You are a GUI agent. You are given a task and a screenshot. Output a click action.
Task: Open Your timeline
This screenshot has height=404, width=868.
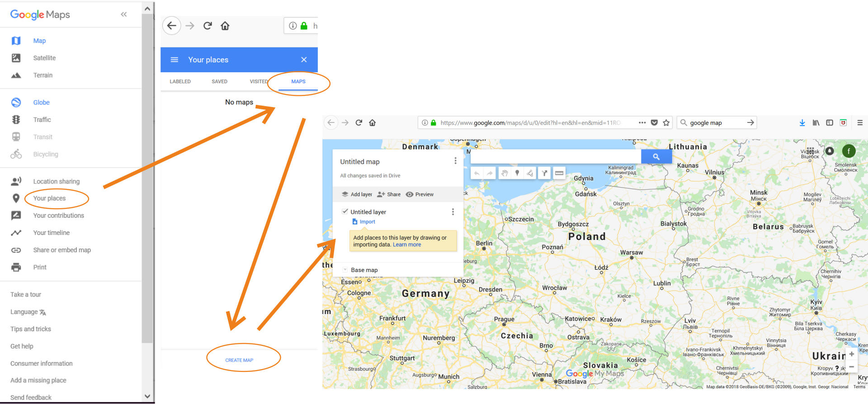tap(52, 233)
